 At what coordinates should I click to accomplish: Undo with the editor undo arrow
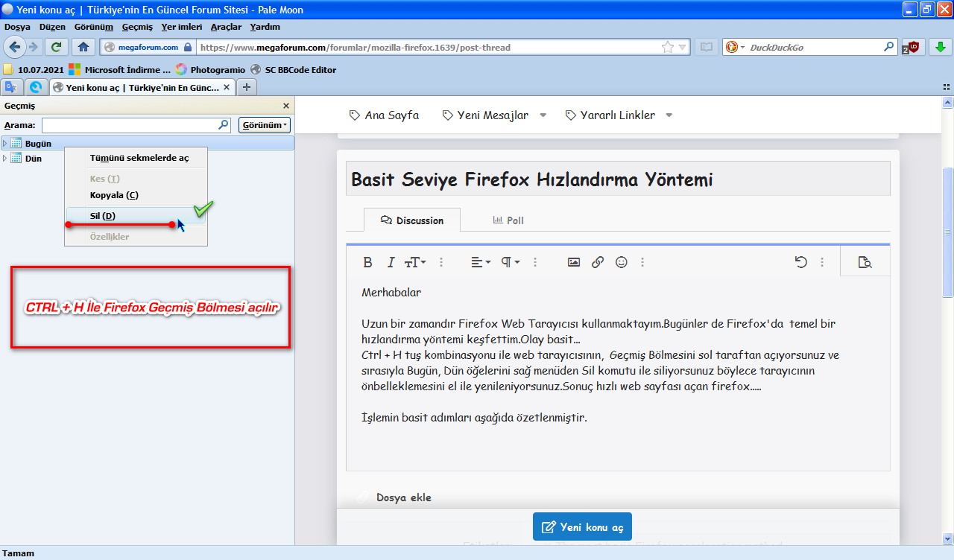[801, 262]
